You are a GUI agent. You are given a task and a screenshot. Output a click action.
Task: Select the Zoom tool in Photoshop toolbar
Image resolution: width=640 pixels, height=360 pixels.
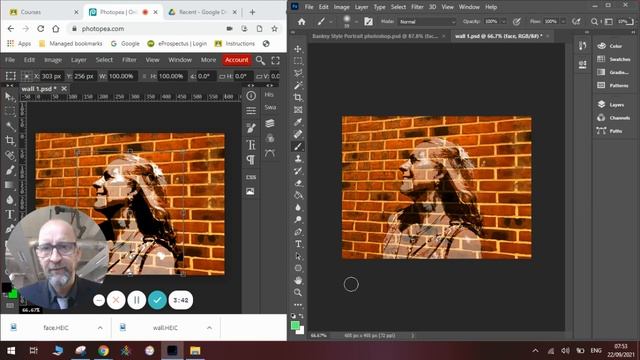tap(298, 293)
